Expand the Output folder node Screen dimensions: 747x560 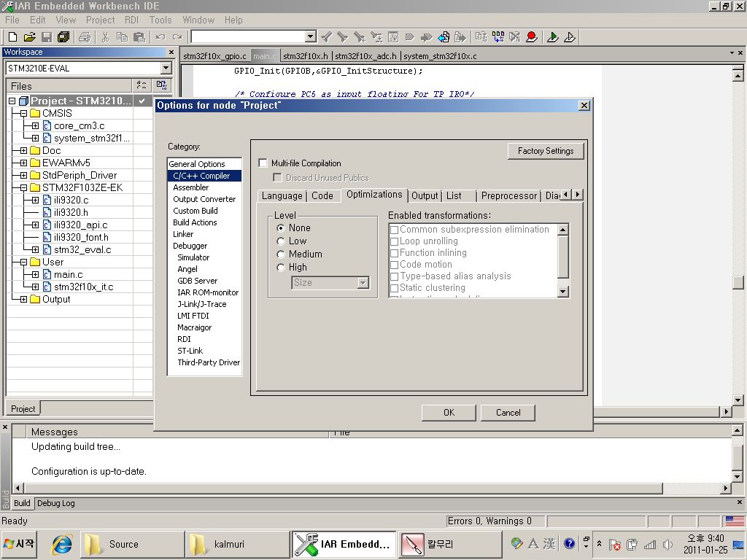23,299
